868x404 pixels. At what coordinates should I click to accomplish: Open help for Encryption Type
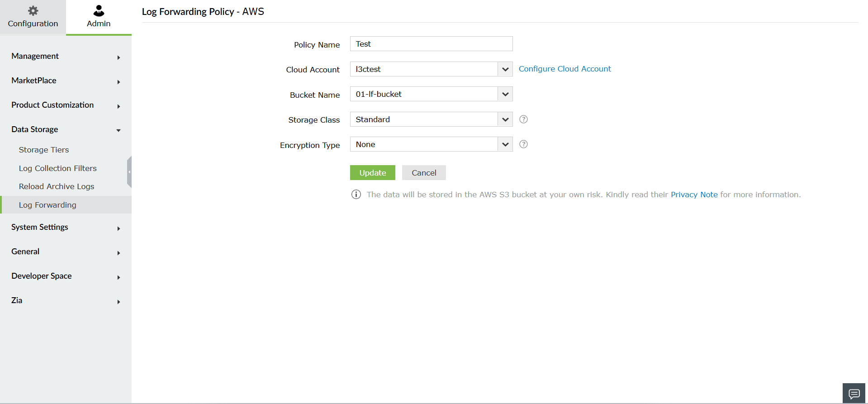pyautogui.click(x=523, y=144)
